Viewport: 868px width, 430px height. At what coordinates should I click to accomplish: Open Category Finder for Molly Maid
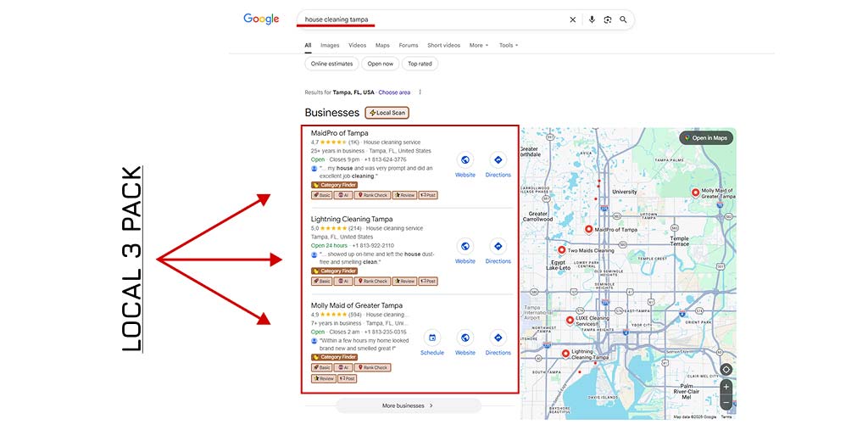334,357
